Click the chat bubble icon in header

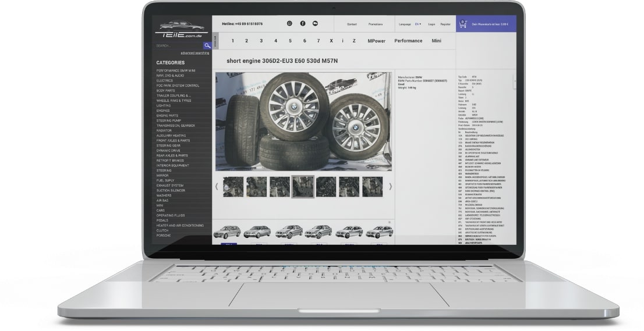point(316,24)
